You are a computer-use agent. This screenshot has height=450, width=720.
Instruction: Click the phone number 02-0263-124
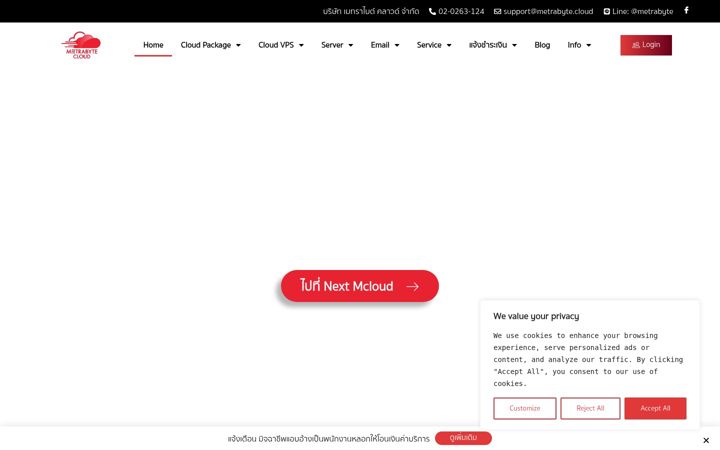pos(456,11)
